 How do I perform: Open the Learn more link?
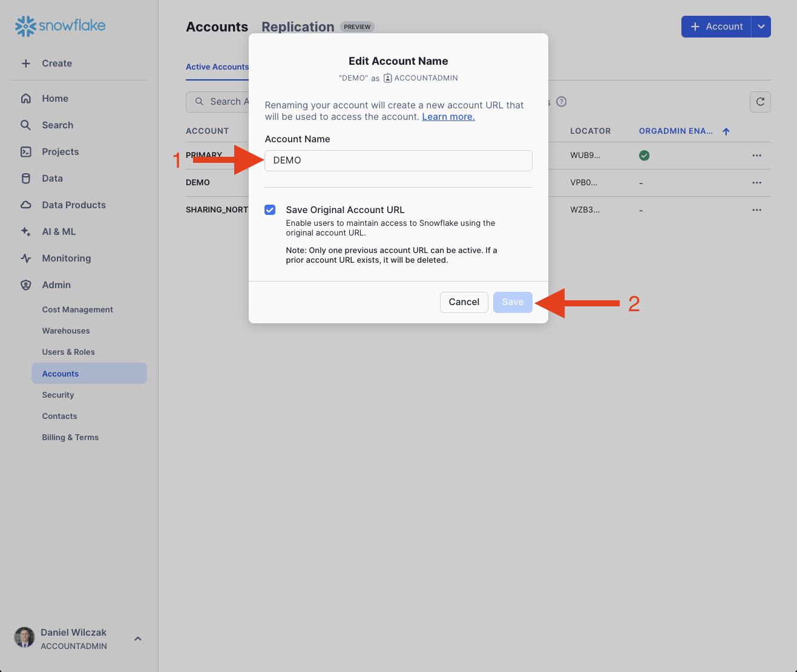click(x=448, y=117)
